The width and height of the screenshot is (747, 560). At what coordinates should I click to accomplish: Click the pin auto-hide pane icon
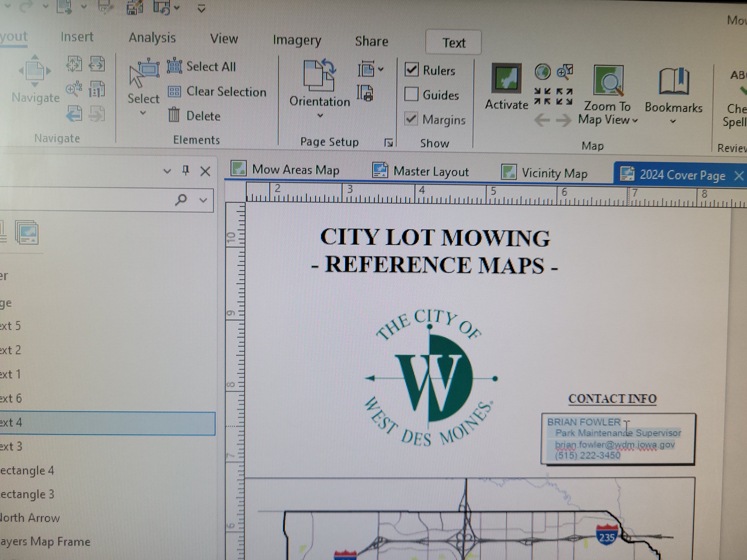pyautogui.click(x=186, y=171)
